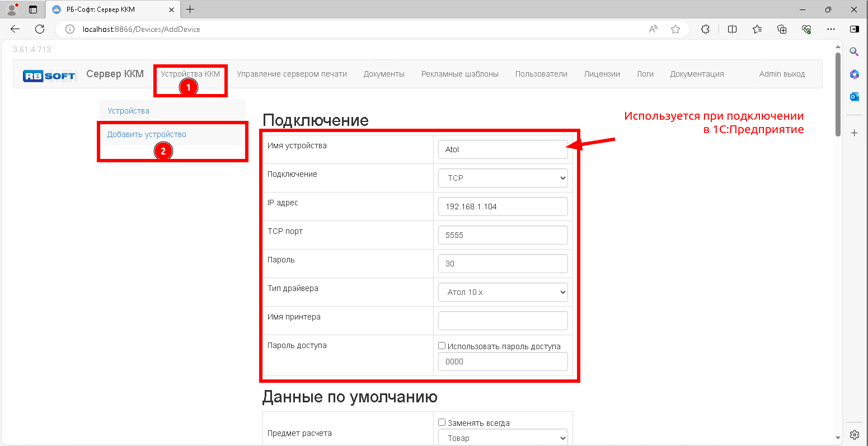Open Browser essentials heart icon
This screenshot has height=446, width=868.
(x=806, y=29)
